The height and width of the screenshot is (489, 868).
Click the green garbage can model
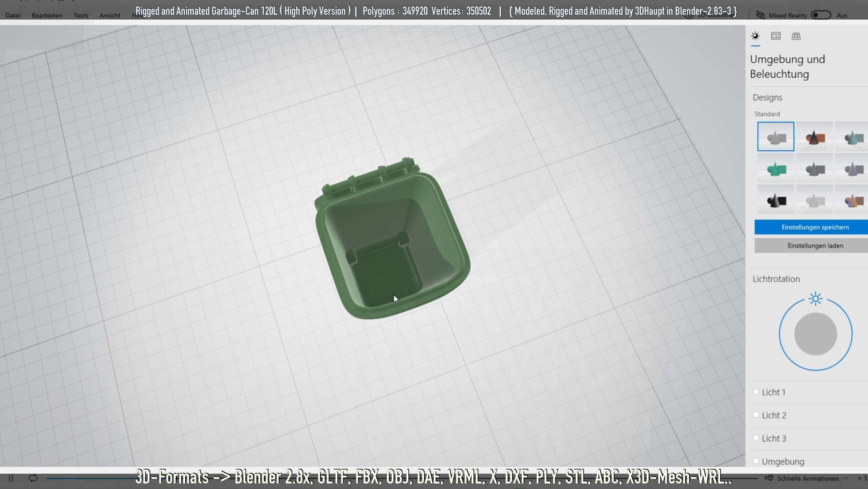(392, 239)
